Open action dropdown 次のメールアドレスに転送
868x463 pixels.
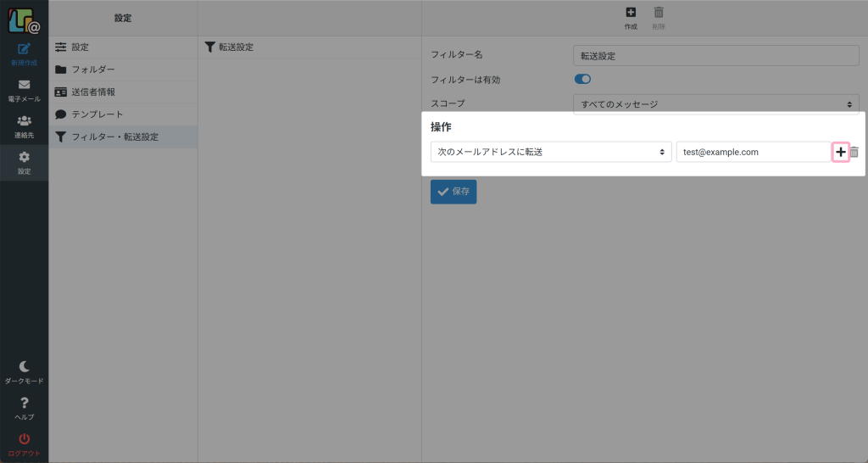(551, 152)
